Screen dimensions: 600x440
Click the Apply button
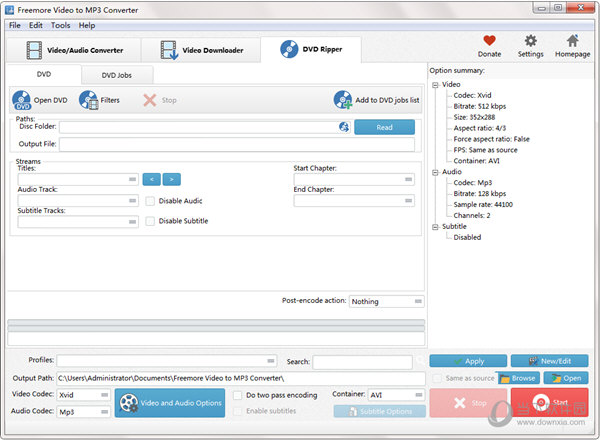(468, 361)
